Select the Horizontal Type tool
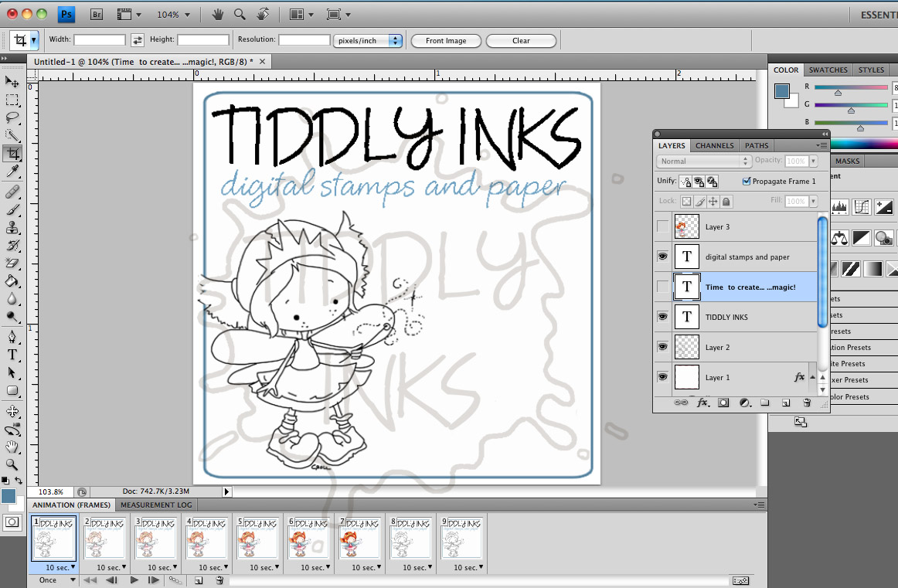Viewport: 898px width, 588px height. 12,355
